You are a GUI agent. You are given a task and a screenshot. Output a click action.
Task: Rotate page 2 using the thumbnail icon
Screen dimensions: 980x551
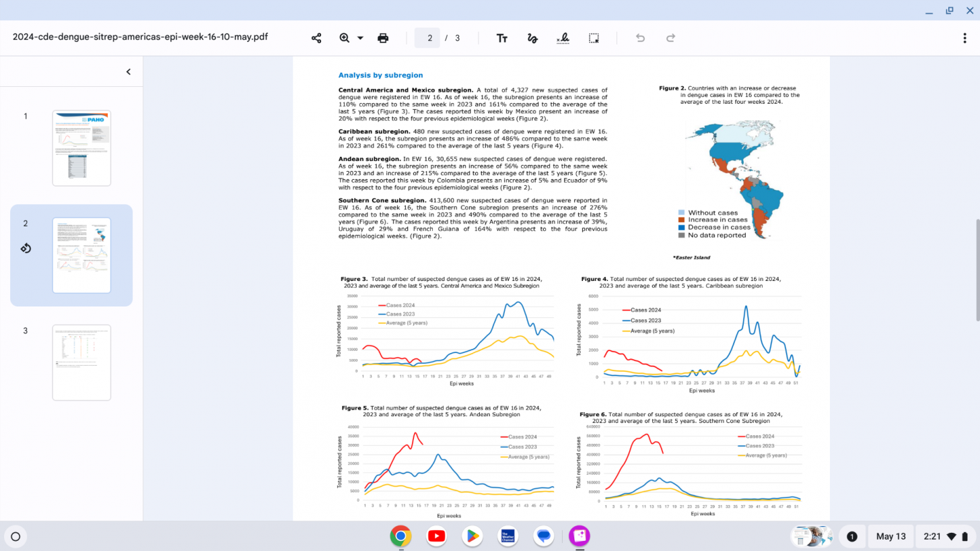pyautogui.click(x=26, y=248)
